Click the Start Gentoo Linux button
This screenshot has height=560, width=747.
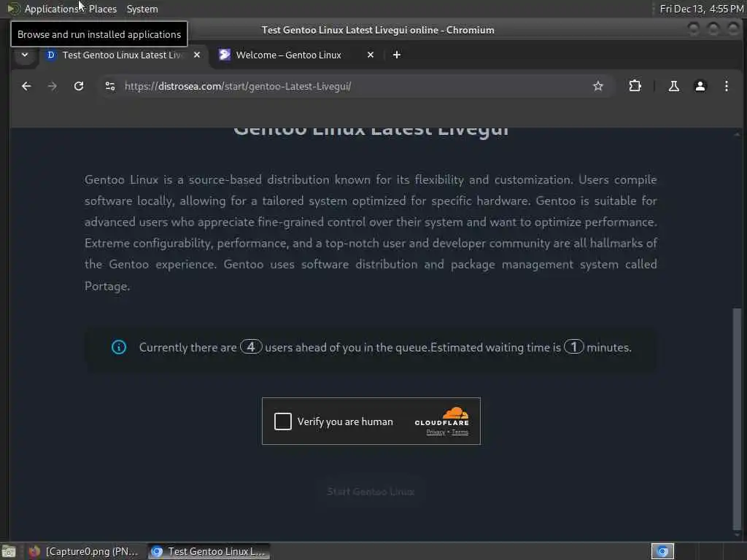point(371,491)
